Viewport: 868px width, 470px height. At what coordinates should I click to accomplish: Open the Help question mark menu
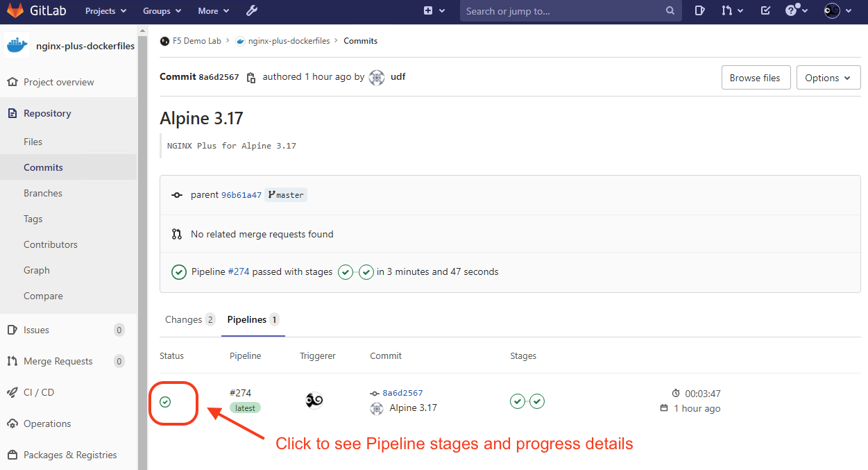795,11
